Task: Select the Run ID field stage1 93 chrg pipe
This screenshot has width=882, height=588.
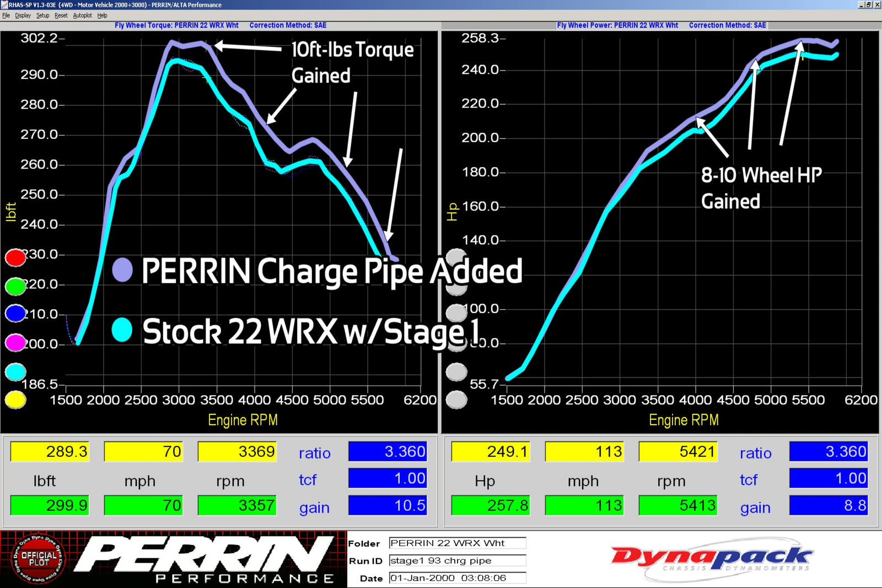Action: [457, 560]
